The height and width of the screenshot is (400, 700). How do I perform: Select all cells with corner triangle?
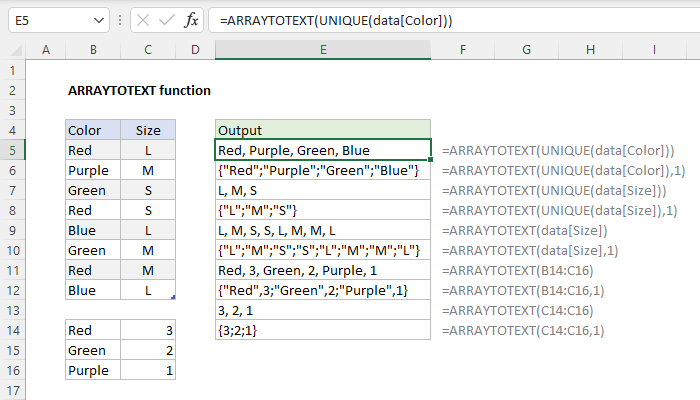[16, 50]
